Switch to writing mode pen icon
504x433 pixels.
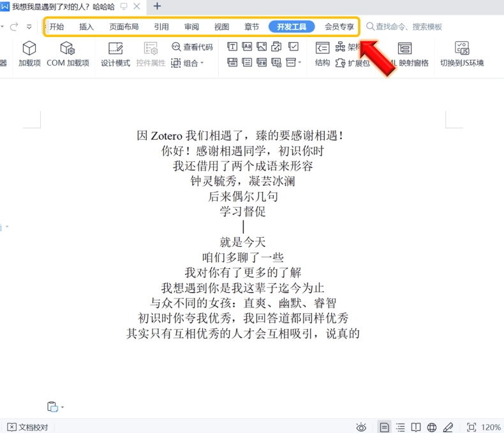pyautogui.click(x=448, y=427)
